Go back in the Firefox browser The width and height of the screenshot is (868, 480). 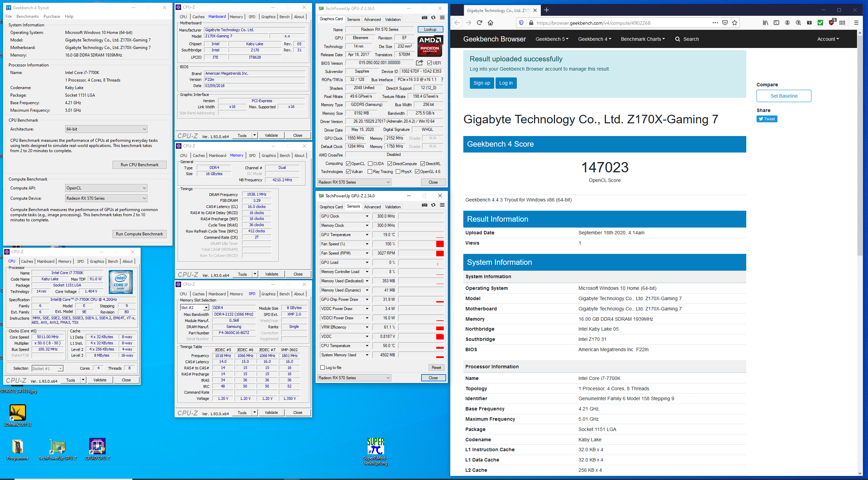click(x=457, y=23)
